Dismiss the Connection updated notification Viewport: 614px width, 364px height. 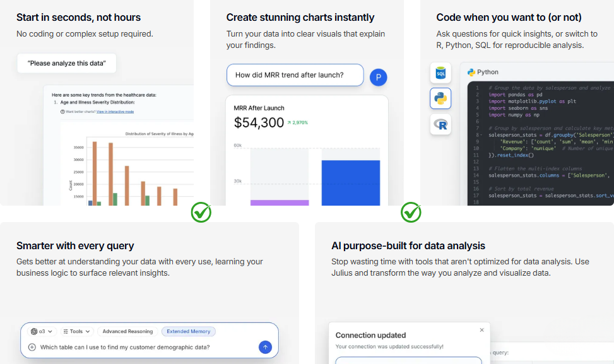tap(481, 329)
